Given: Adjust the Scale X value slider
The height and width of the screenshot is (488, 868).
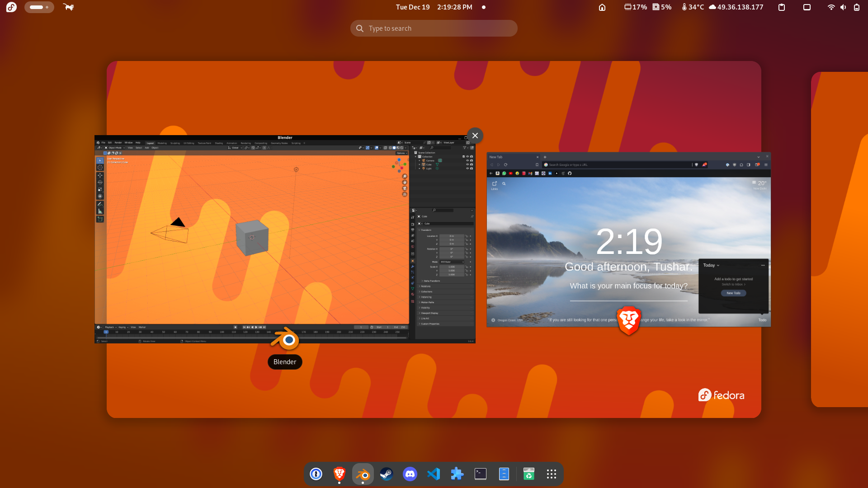Looking at the screenshot, I should 452,267.
